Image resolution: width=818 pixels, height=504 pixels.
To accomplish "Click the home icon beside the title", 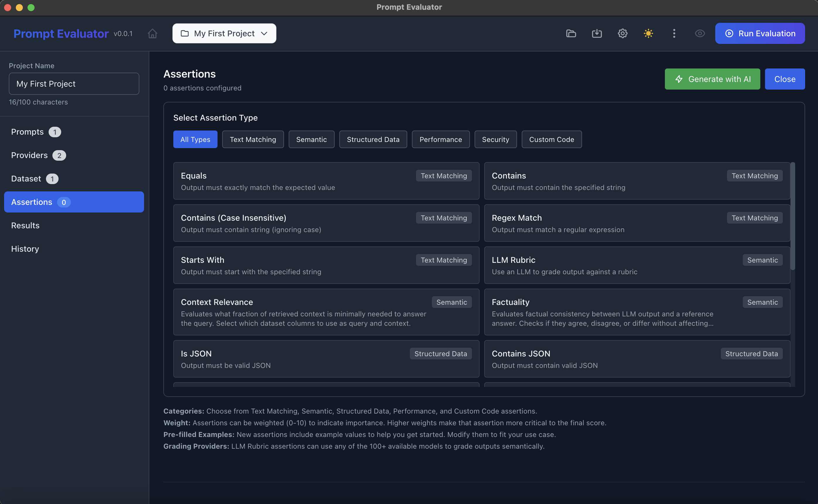I will [x=152, y=33].
